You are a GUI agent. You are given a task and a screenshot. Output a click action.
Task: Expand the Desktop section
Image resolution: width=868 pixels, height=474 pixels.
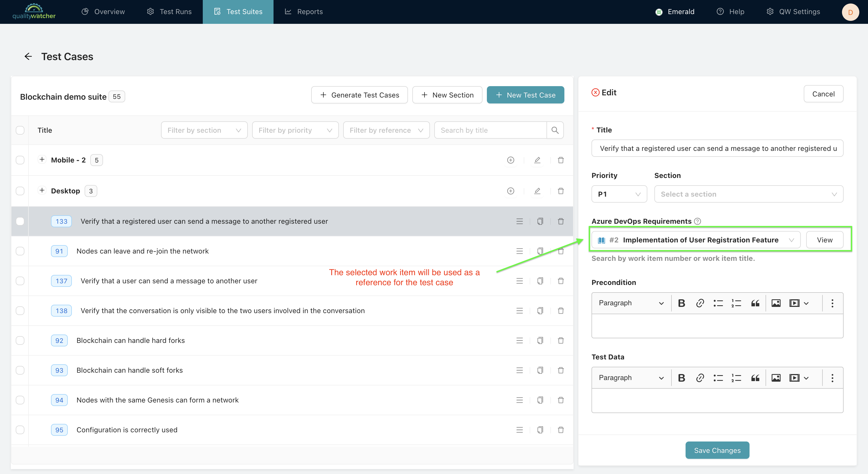click(42, 190)
